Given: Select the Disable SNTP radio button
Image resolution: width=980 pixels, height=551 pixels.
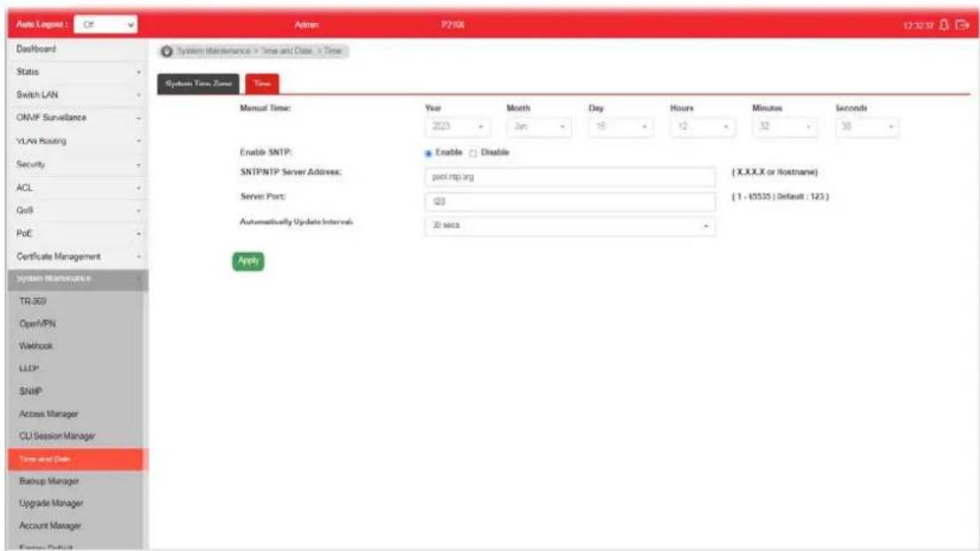Looking at the screenshot, I should [x=473, y=153].
